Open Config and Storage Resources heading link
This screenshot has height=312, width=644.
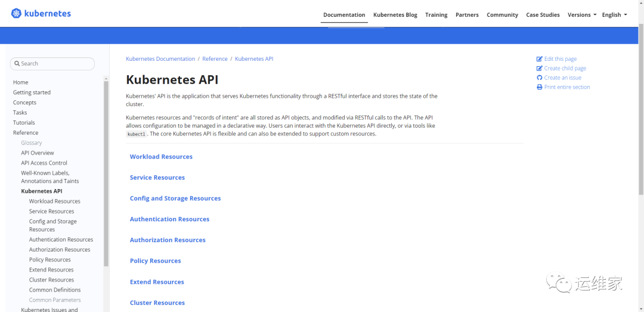pos(175,199)
